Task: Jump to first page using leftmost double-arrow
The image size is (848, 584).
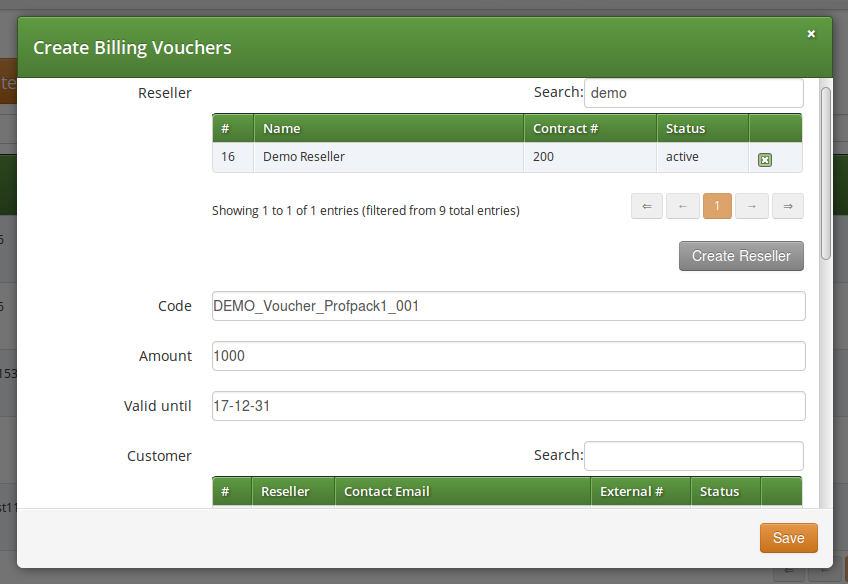Action: 647,206
